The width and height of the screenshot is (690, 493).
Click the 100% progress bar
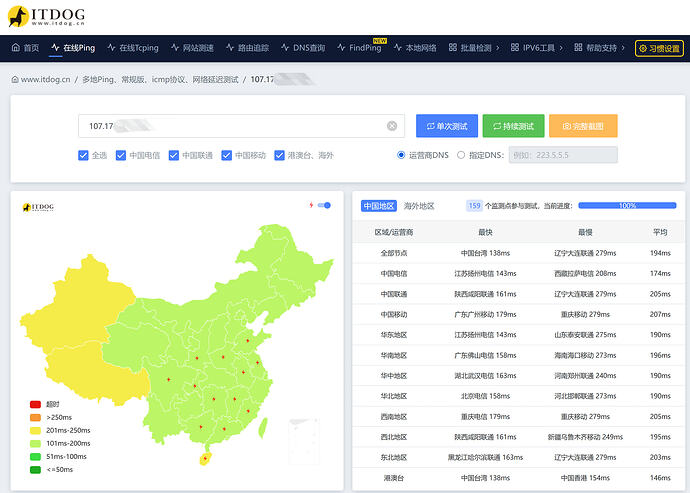coord(627,206)
